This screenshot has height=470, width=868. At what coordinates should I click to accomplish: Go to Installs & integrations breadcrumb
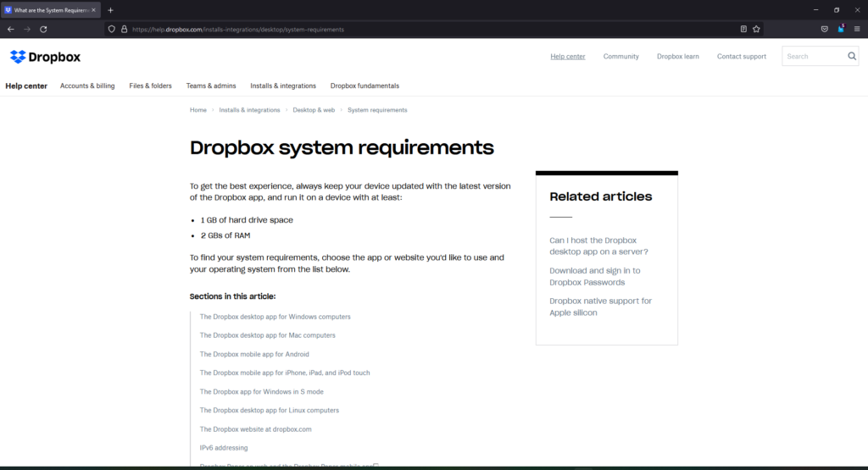point(249,110)
